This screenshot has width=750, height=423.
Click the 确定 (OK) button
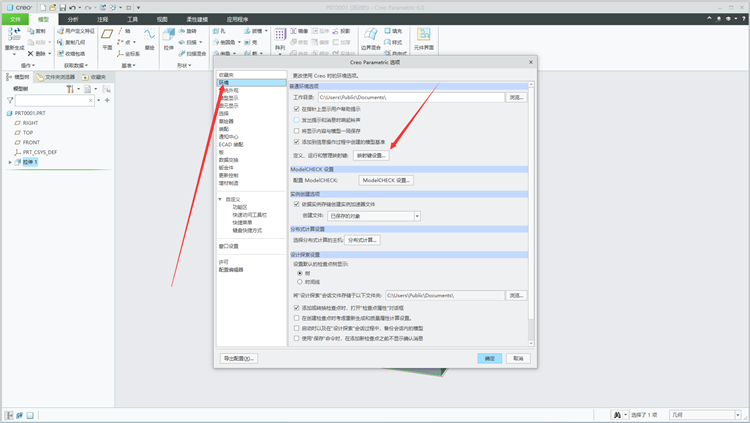click(489, 358)
